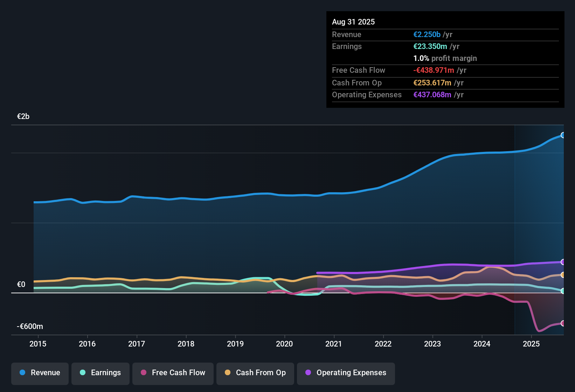Select the Operating Expenses end-point marker
The height and width of the screenshot is (392, 575).
[563, 262]
